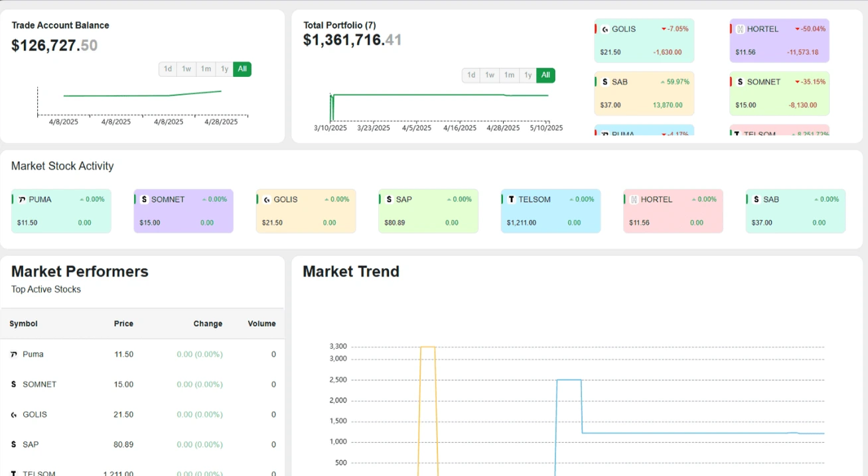Sort table by Price column header
The width and height of the screenshot is (868, 476).
point(123,324)
